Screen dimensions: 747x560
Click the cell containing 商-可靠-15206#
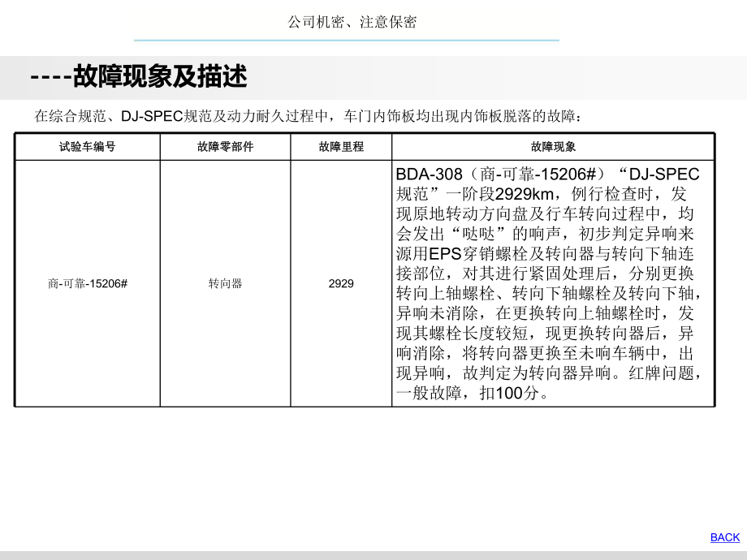click(x=89, y=283)
